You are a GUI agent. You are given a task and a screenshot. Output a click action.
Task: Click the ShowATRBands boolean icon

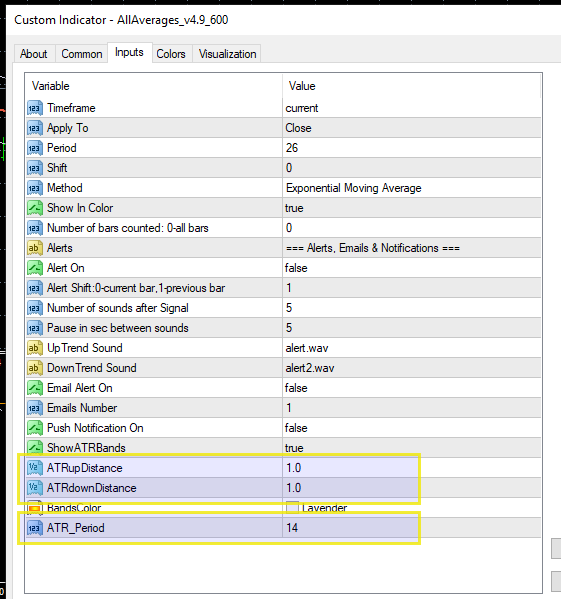tap(35, 448)
